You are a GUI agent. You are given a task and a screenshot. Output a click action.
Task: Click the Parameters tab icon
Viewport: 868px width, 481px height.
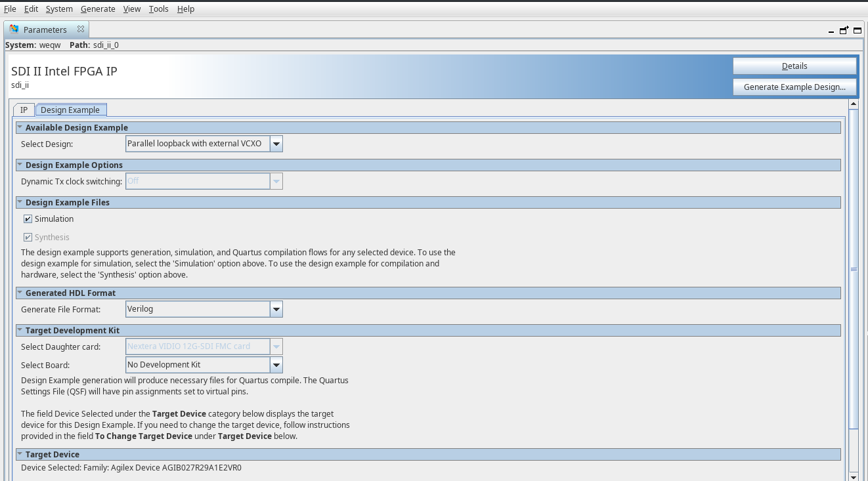point(13,30)
